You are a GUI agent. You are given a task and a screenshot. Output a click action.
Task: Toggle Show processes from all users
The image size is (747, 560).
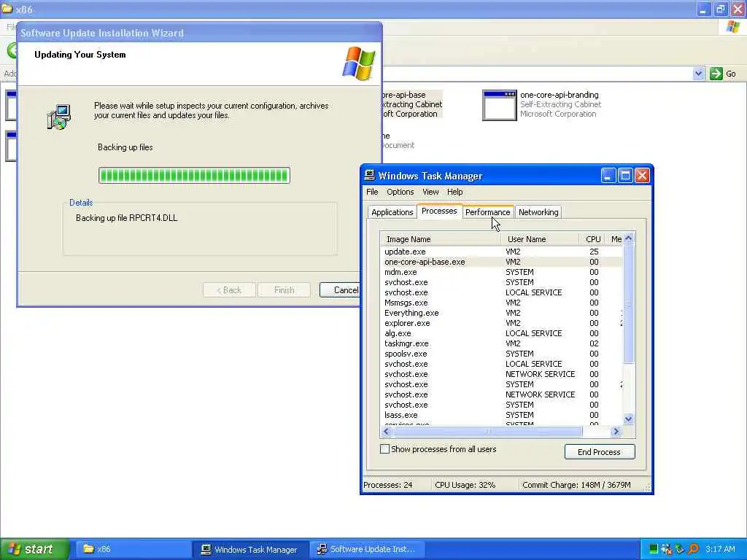(384, 448)
